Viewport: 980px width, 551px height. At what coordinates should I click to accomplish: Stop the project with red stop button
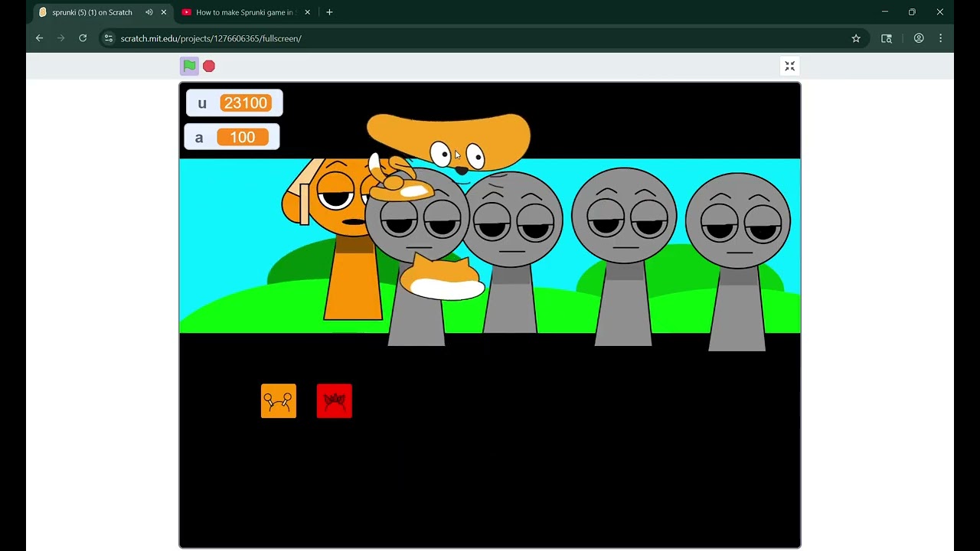(209, 67)
